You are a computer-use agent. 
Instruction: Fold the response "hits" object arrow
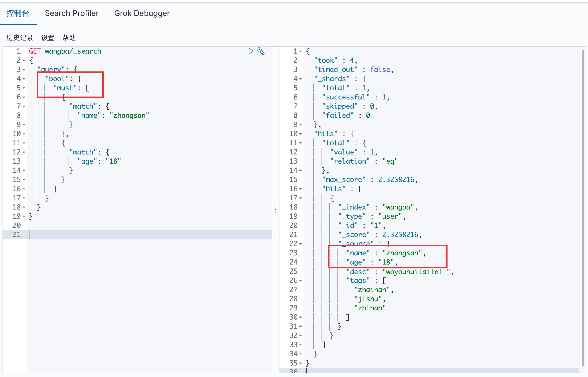(301, 134)
